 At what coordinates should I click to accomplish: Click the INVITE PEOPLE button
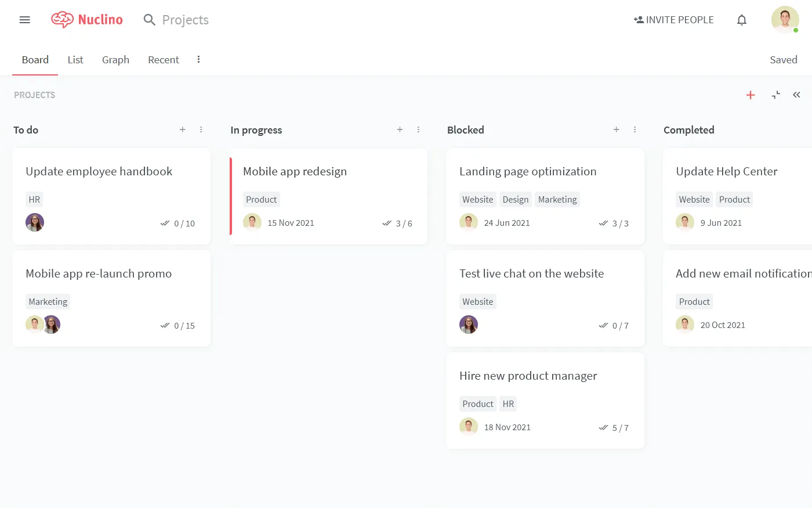click(x=673, y=20)
